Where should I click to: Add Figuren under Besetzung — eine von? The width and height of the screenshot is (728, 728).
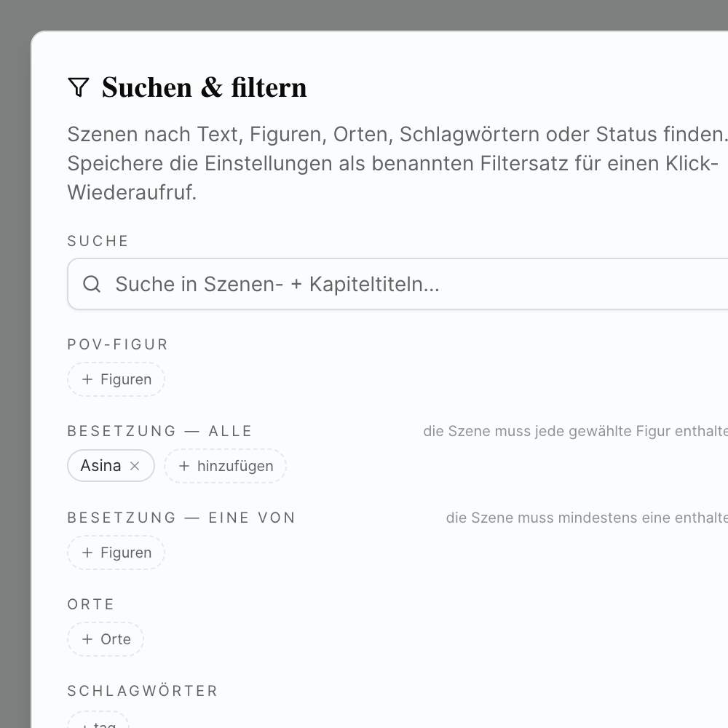116,553
